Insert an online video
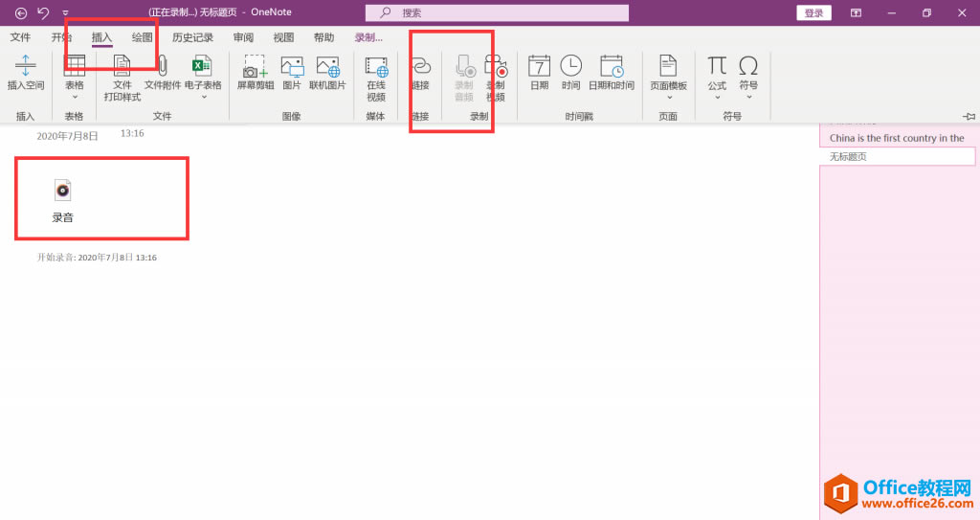 pos(376,66)
